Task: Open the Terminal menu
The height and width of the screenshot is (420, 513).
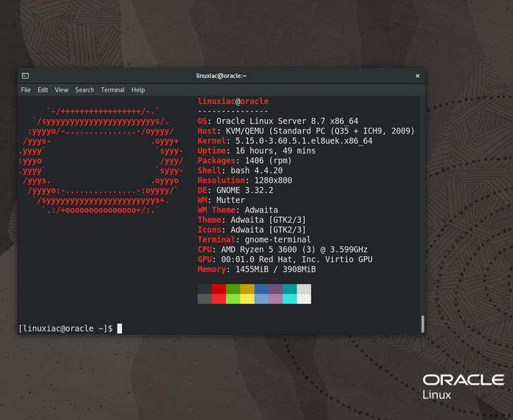Action: coord(112,90)
